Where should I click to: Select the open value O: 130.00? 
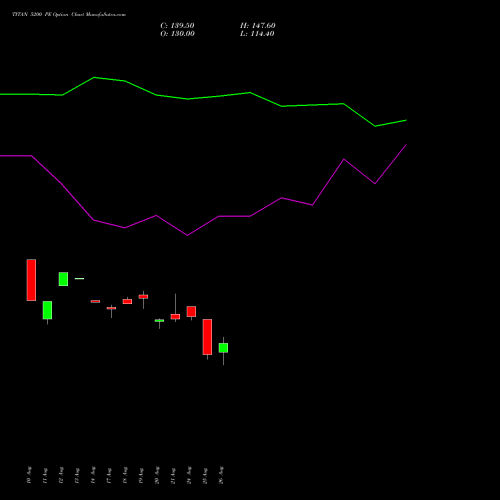click(177, 34)
